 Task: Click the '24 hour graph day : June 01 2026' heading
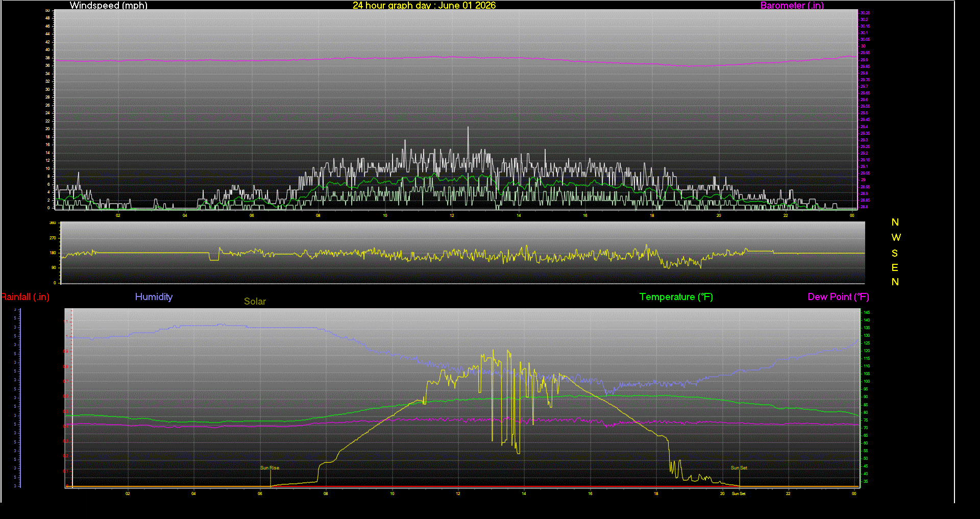pyautogui.click(x=424, y=5)
